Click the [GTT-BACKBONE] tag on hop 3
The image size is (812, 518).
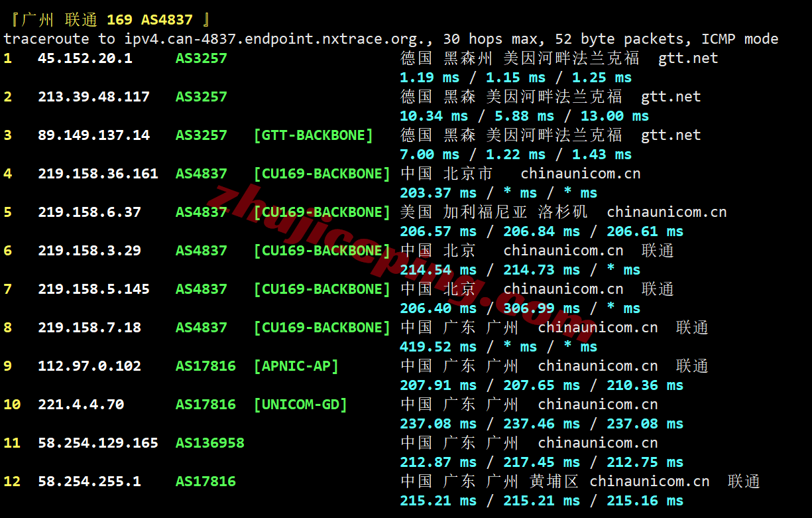[314, 135]
